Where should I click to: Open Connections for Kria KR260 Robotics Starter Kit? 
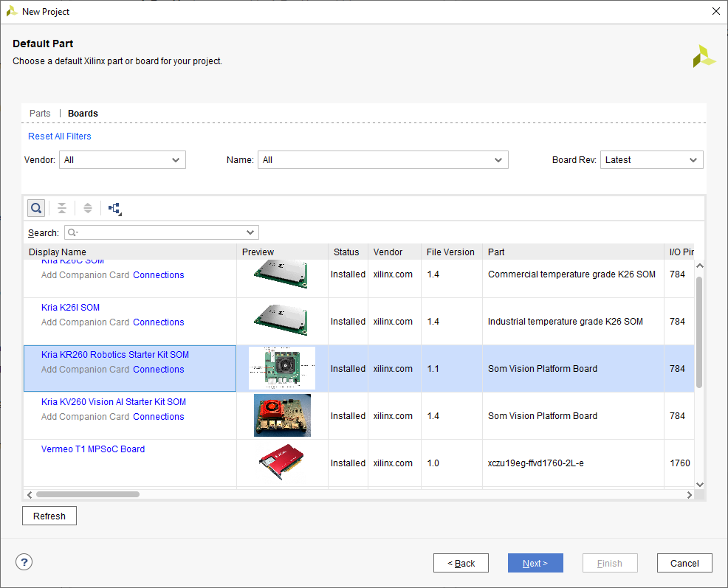158,369
